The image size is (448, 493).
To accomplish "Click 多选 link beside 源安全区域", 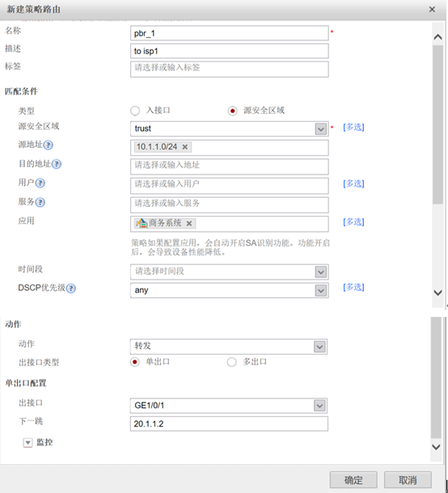I will (353, 128).
